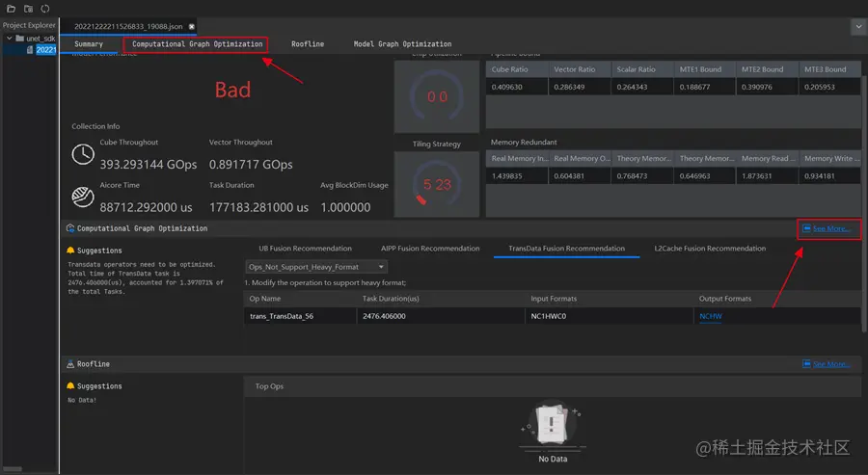Select the 1.439835 memory value cell
Image resolution: width=868 pixels, height=475 pixels.
517,176
